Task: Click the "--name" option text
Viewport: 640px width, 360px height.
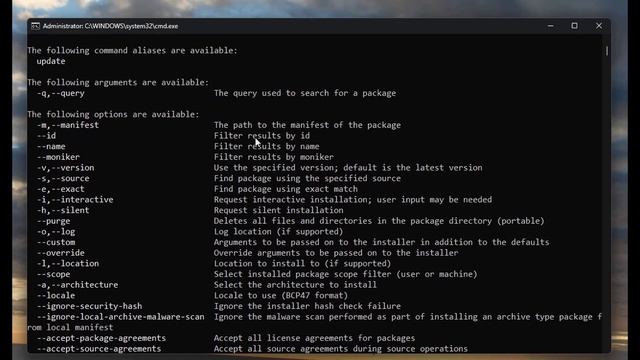Action: point(51,146)
